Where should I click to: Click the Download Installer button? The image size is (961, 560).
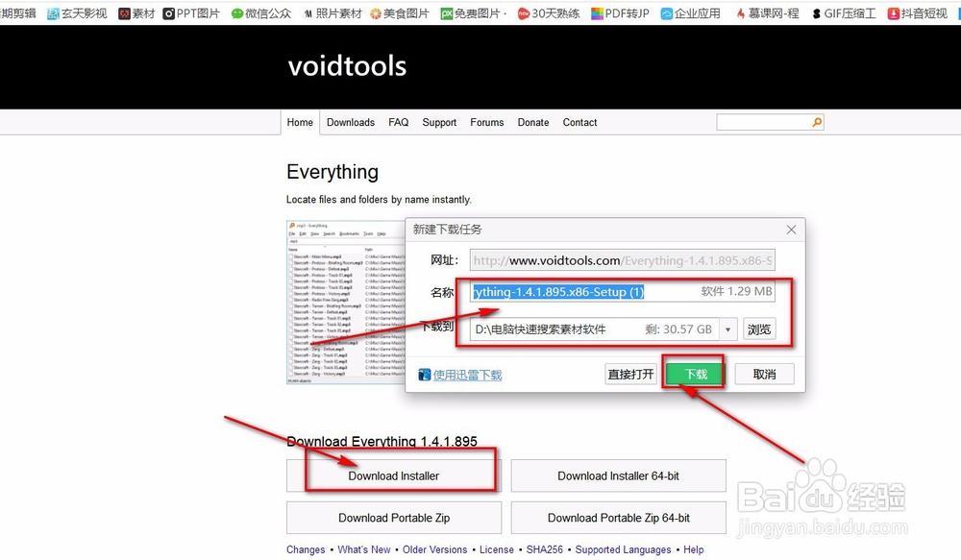click(393, 476)
